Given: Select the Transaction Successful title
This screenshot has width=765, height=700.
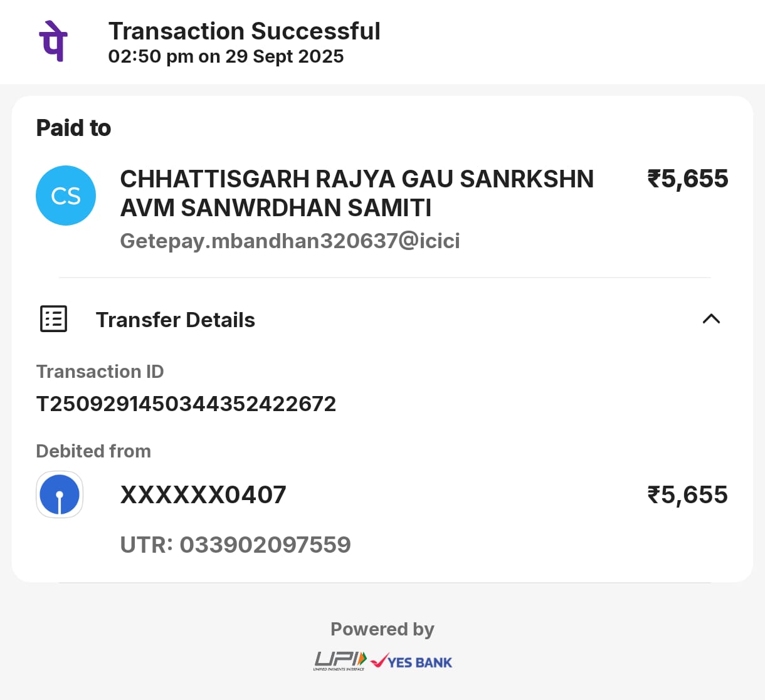Looking at the screenshot, I should [x=244, y=31].
